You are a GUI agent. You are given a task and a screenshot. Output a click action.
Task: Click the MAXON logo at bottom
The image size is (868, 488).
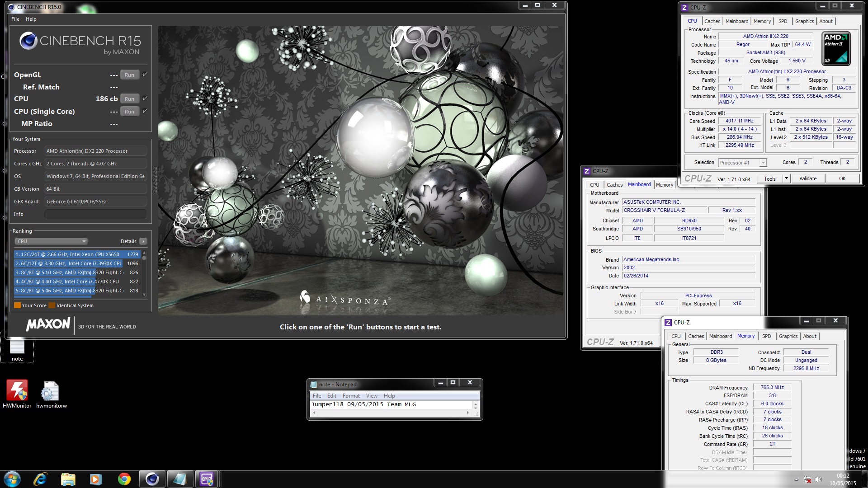coord(48,324)
